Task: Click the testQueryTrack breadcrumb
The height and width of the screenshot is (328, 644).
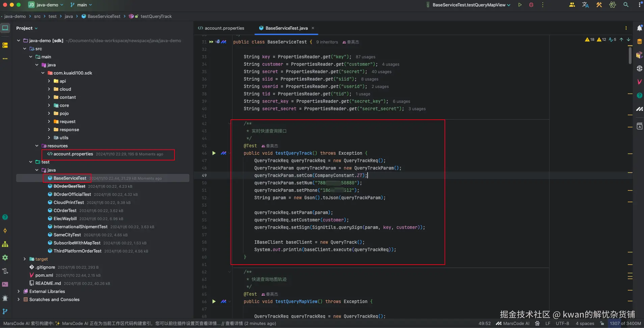Action: click(x=156, y=16)
